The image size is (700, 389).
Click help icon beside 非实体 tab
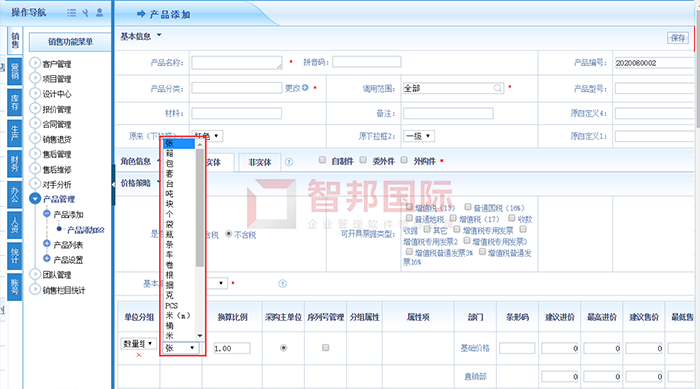[x=289, y=162]
